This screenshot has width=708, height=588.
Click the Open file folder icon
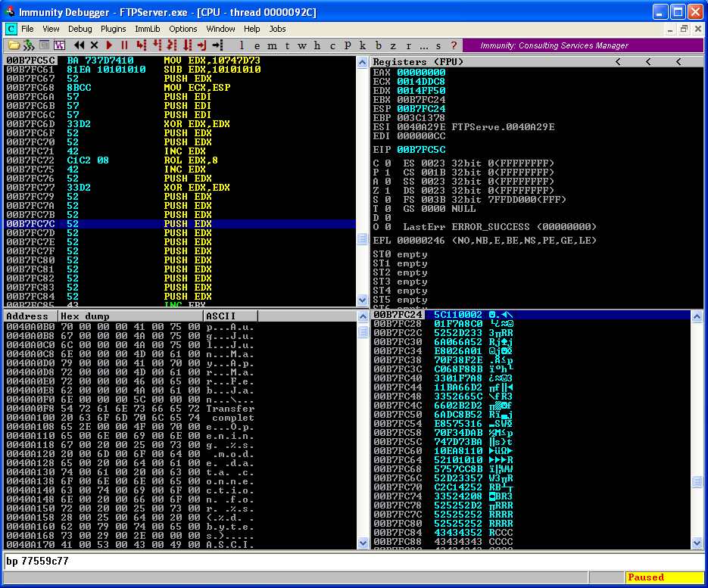click(14, 45)
